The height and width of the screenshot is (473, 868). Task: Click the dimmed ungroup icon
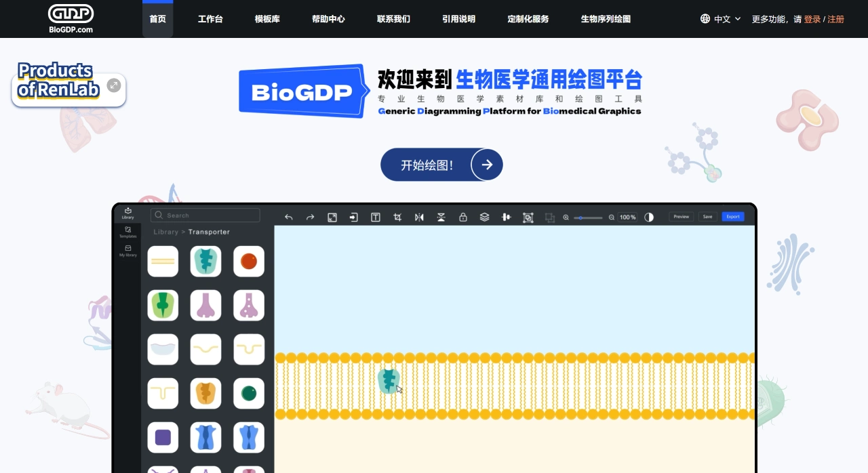click(x=549, y=218)
